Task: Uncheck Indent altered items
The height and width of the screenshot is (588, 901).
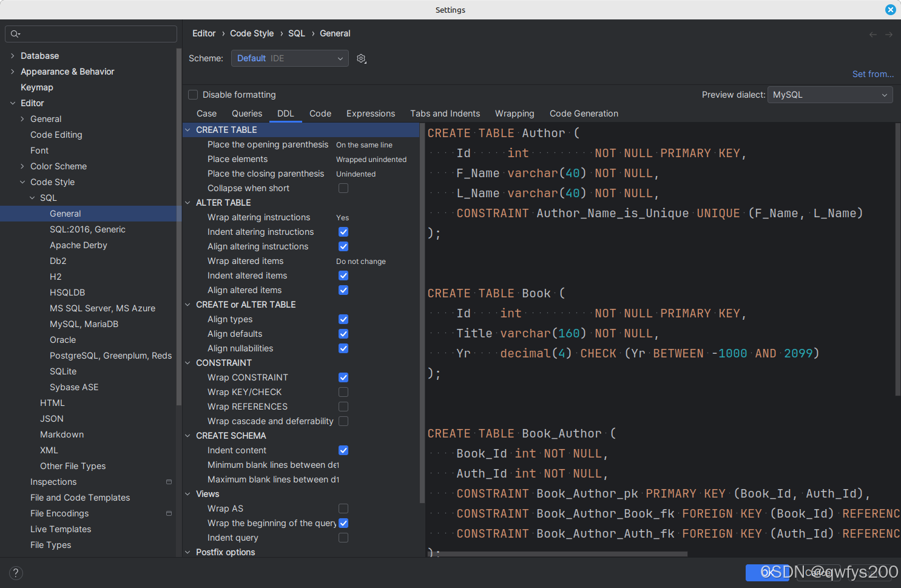Action: [x=343, y=275]
